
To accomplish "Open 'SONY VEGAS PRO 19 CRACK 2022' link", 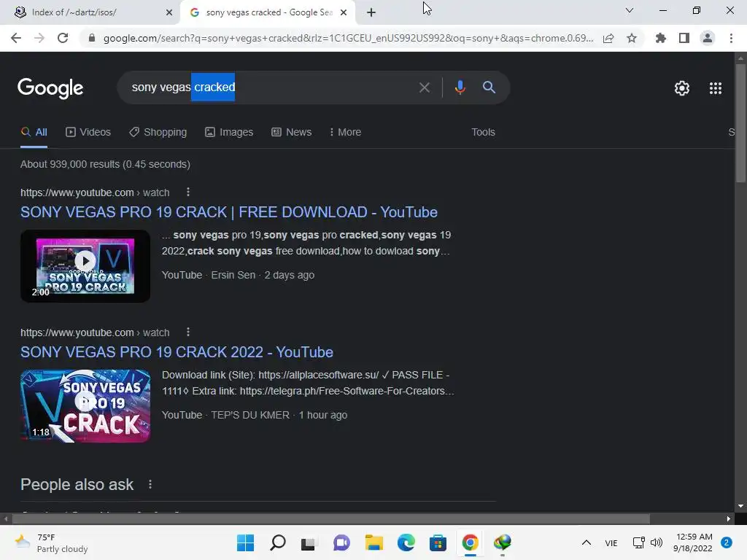I will (177, 352).
